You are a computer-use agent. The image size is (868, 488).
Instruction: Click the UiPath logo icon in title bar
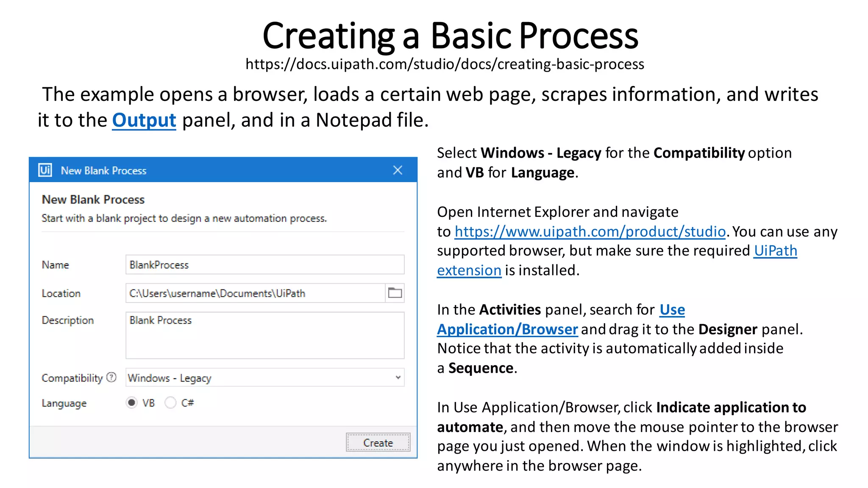45,170
